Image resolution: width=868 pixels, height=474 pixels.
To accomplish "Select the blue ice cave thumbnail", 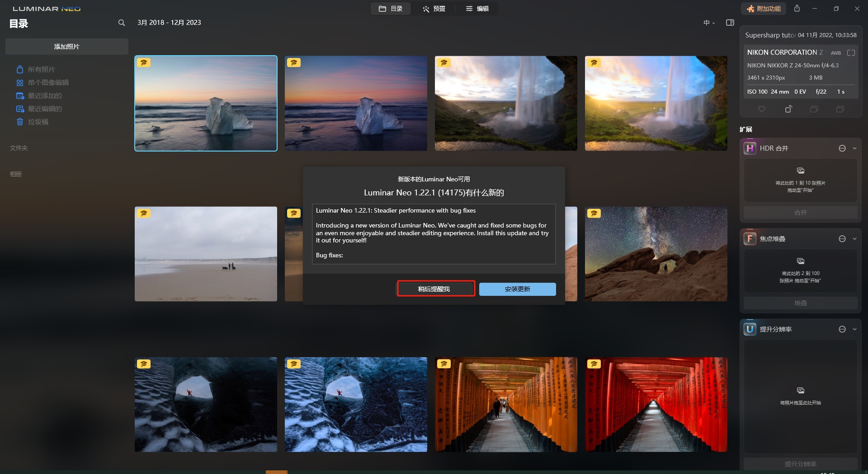I will click(x=356, y=404).
